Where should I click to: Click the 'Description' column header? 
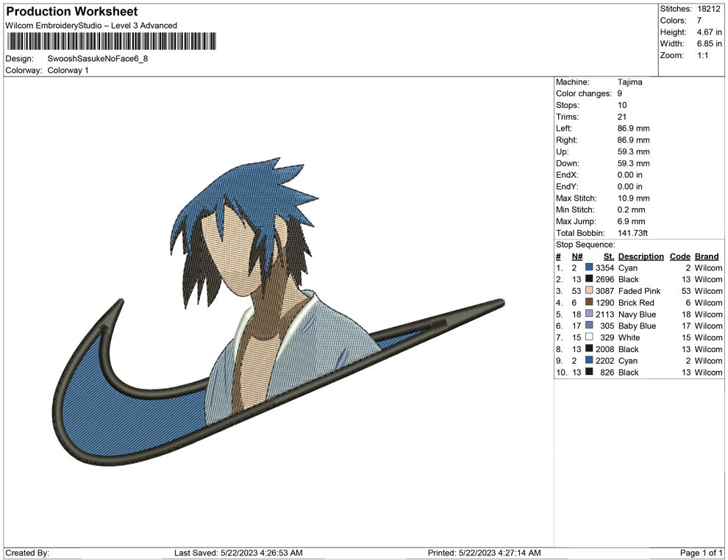click(641, 256)
